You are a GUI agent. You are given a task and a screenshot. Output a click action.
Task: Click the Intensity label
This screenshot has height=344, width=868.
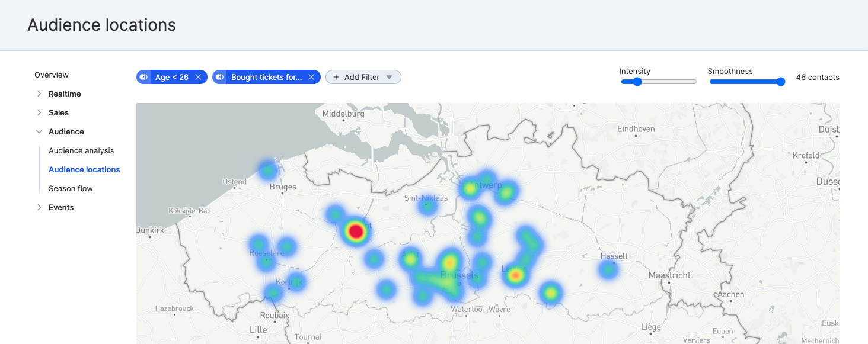[634, 71]
